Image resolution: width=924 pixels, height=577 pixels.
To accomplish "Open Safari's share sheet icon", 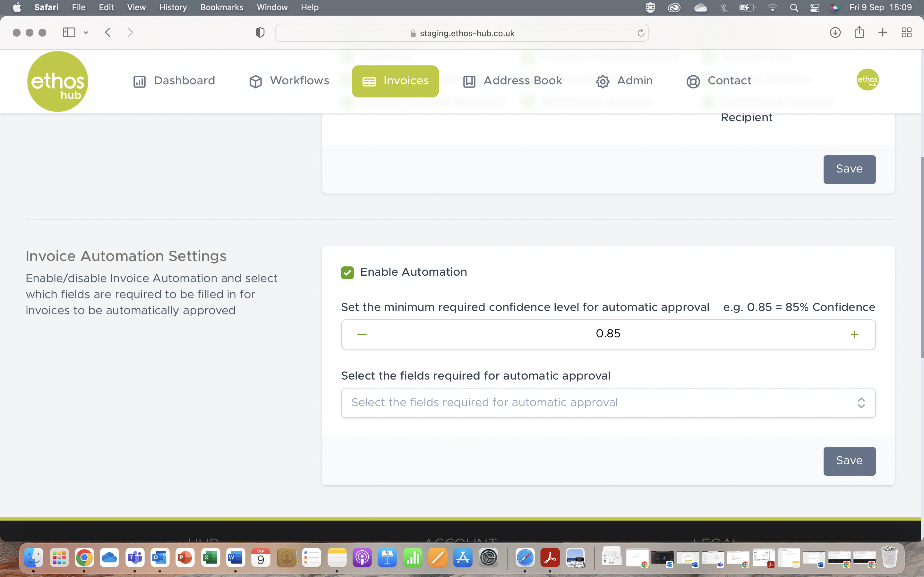I will [x=859, y=32].
